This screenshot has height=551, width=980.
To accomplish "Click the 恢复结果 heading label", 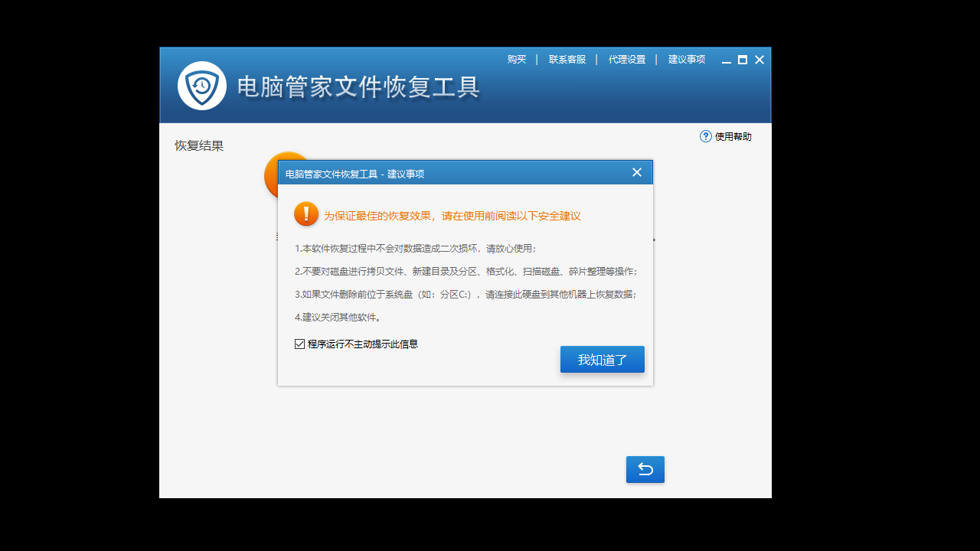I will point(198,145).
